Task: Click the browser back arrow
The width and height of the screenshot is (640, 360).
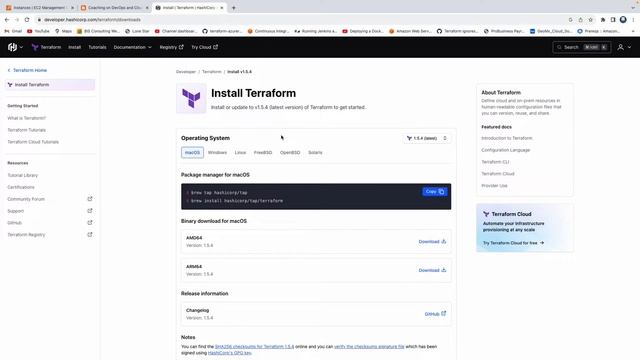Action: (7, 20)
